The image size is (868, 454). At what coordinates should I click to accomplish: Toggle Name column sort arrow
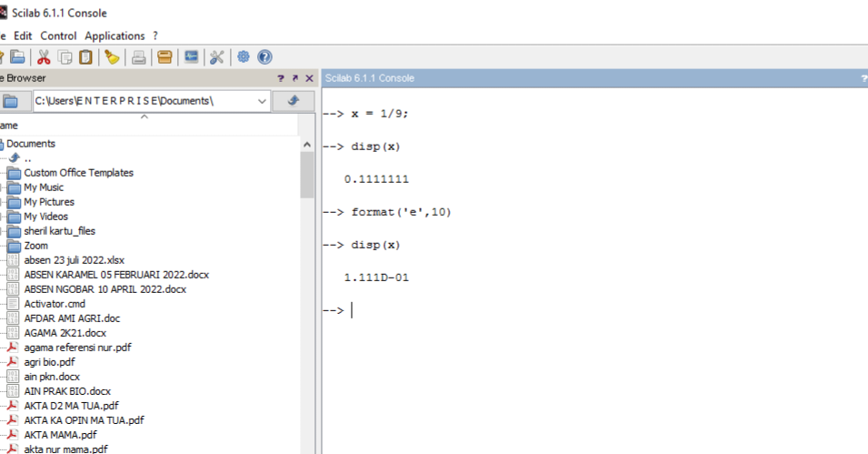click(145, 117)
